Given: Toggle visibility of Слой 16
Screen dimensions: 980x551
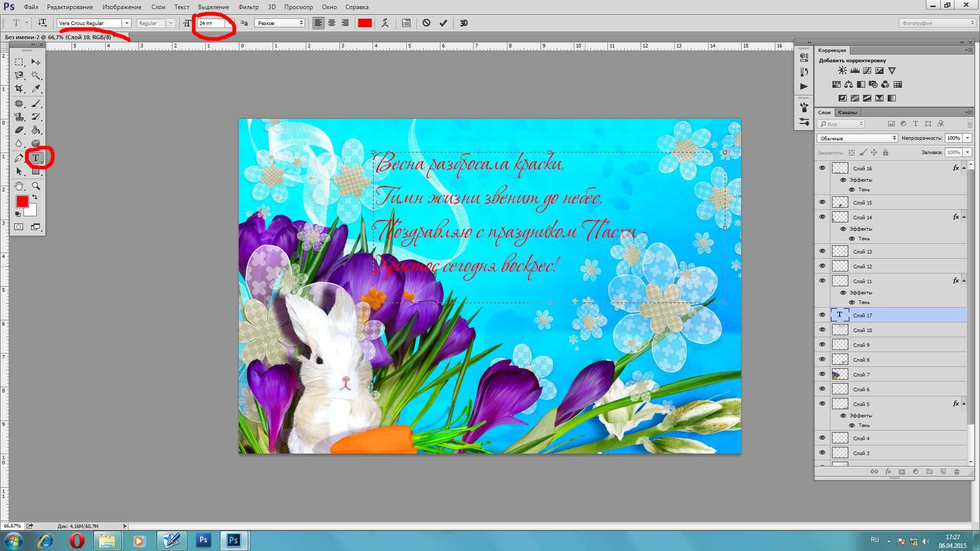Looking at the screenshot, I should 822,167.
